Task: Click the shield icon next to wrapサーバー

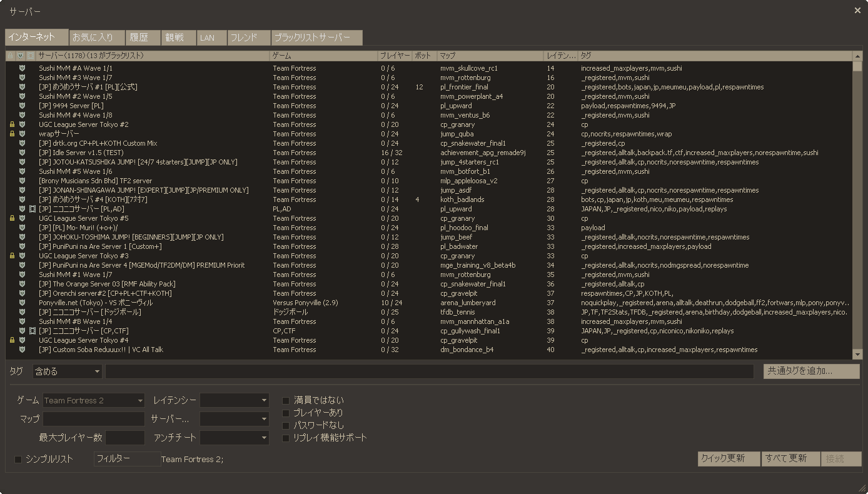Action: 22,134
